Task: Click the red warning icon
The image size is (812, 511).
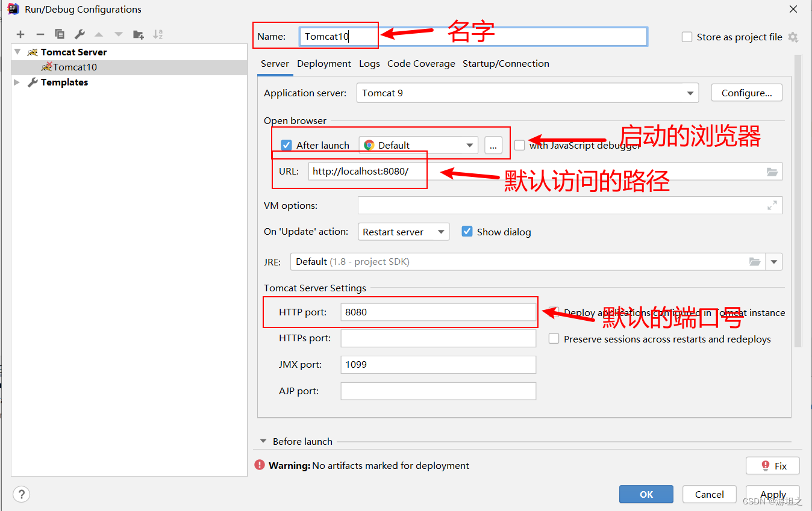Action: click(x=260, y=465)
